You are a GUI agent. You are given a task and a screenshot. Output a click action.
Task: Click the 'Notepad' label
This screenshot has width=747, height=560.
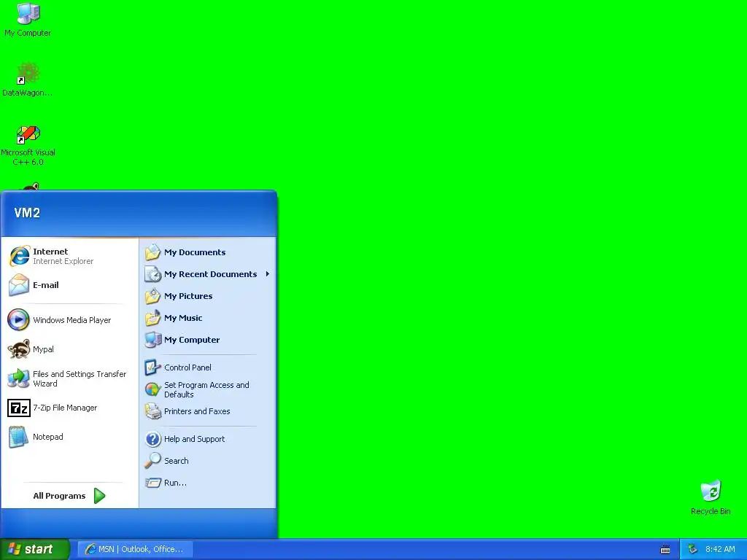pos(47,437)
